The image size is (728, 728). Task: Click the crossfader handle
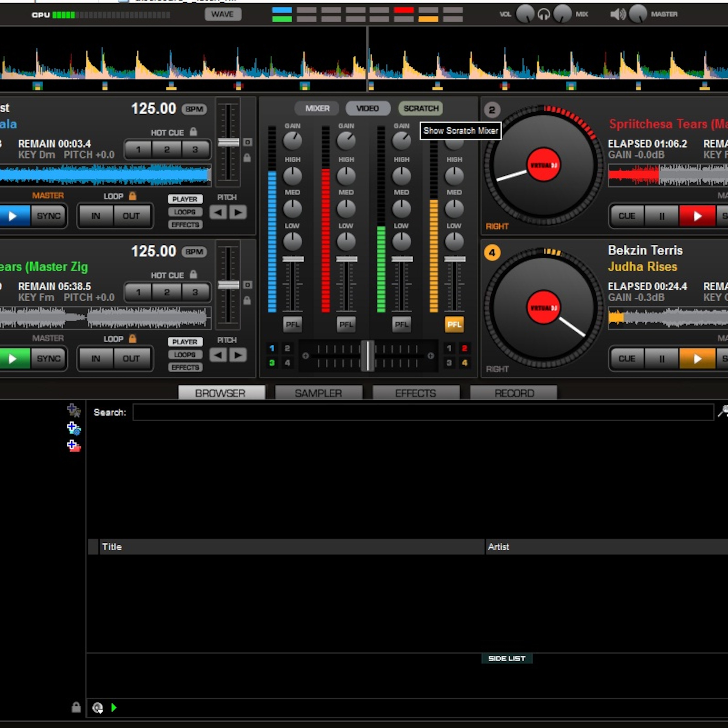tap(367, 355)
